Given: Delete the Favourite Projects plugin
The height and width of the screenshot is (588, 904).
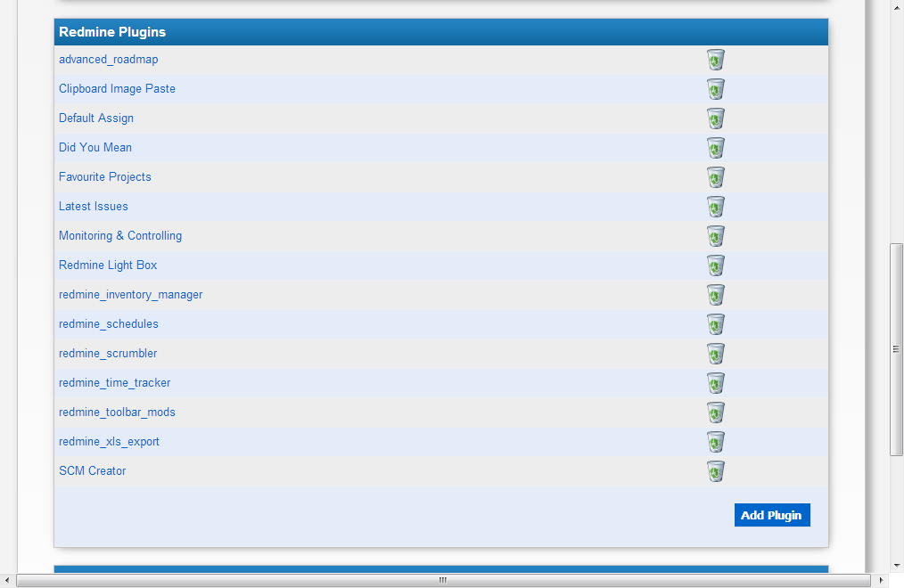Looking at the screenshot, I should coord(715,177).
